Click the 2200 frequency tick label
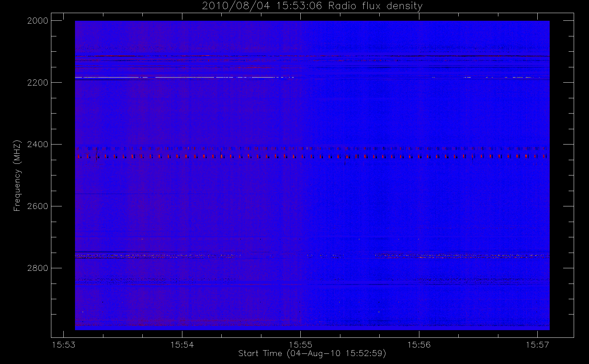 (x=38, y=83)
